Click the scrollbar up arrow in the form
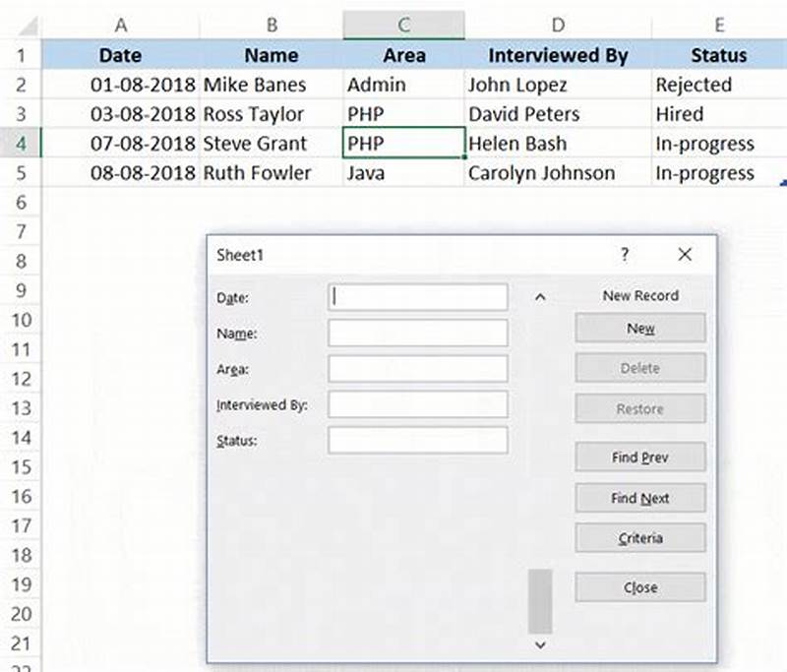 click(539, 295)
